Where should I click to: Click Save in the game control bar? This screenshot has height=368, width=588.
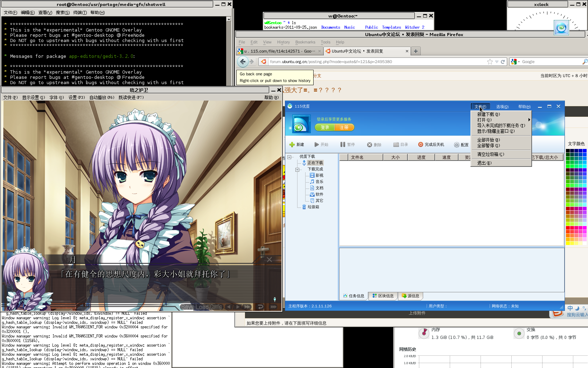187,307
